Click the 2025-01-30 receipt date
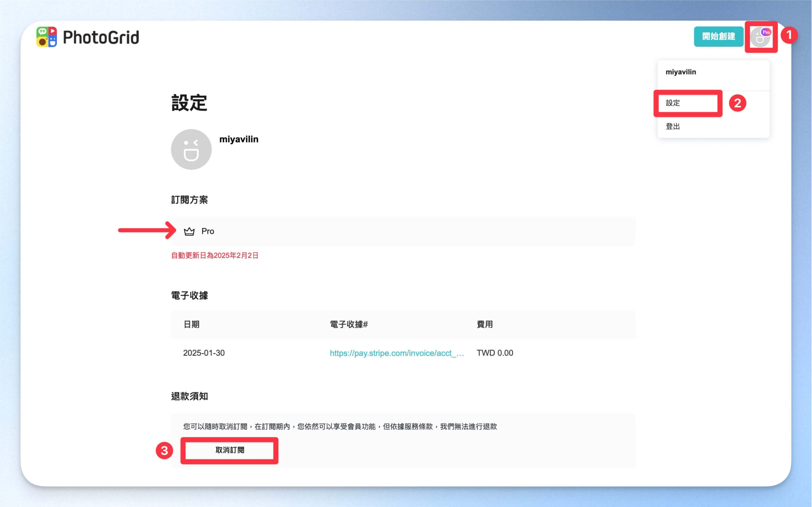The height and width of the screenshot is (507, 812). point(204,353)
